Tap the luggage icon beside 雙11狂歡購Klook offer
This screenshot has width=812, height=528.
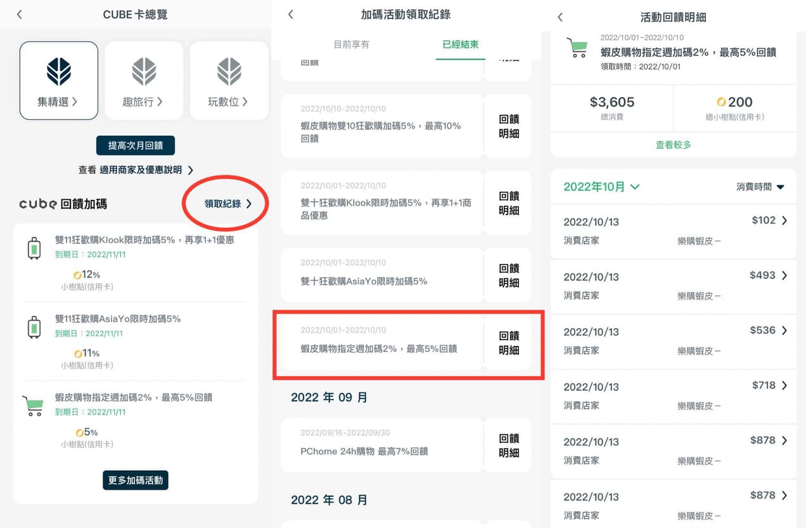[34, 249]
